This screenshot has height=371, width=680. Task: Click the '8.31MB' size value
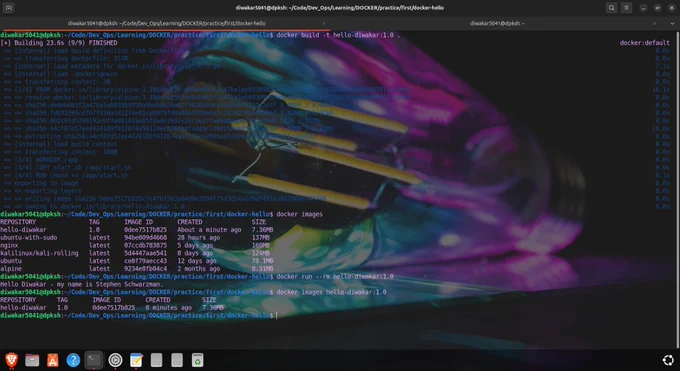(x=262, y=269)
